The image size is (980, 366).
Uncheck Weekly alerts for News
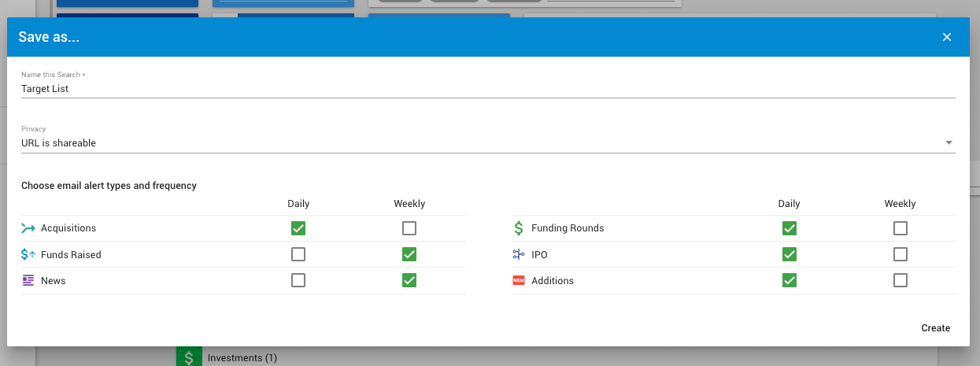(409, 280)
